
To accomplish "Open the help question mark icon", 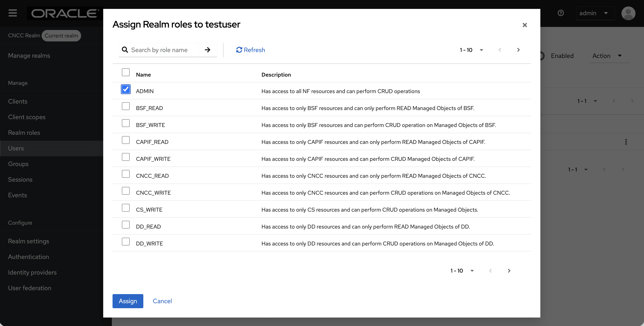I will 561,13.
